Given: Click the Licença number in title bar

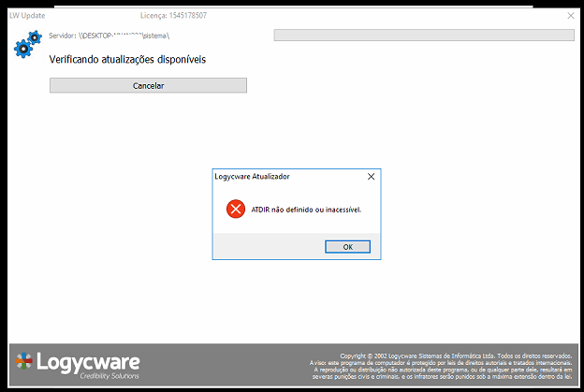Looking at the screenshot, I should point(173,16).
